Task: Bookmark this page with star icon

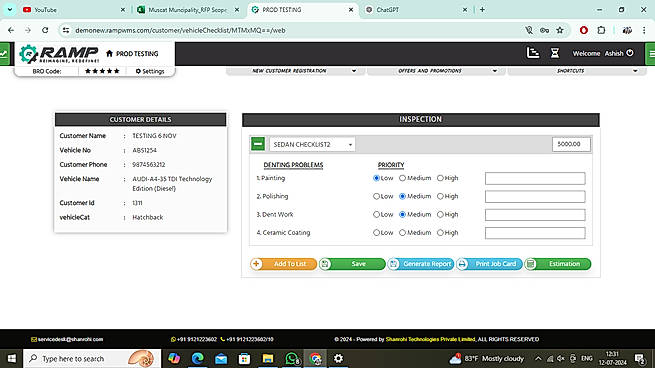Action: pos(560,30)
